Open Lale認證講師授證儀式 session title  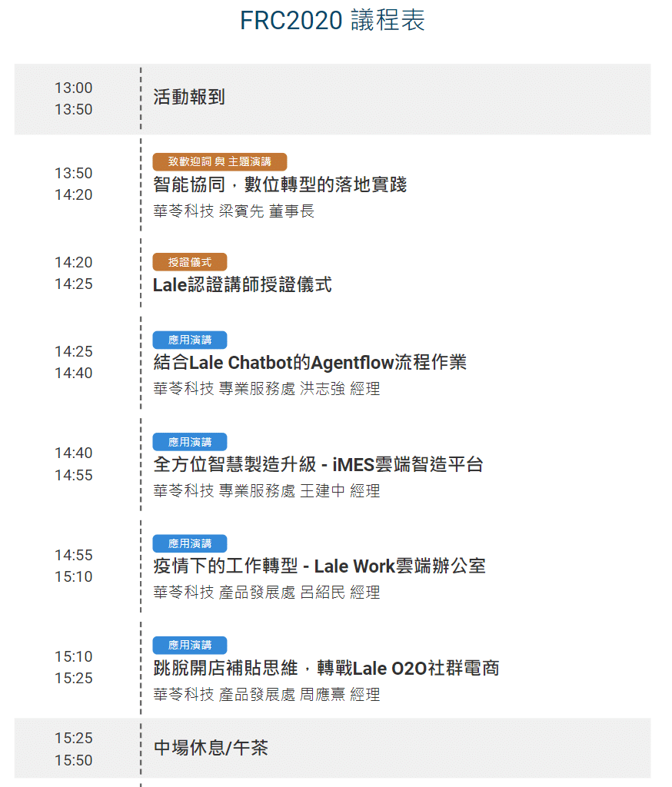[x=242, y=284]
